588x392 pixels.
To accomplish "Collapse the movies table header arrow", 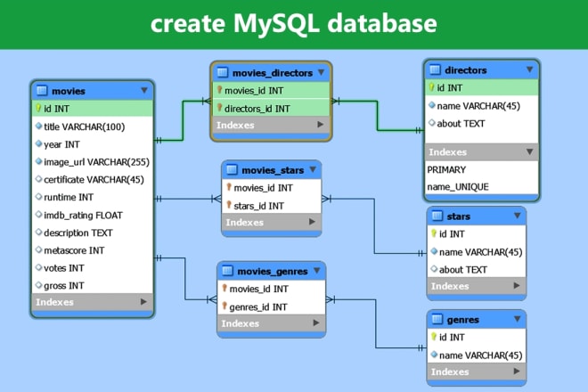I will [144, 90].
